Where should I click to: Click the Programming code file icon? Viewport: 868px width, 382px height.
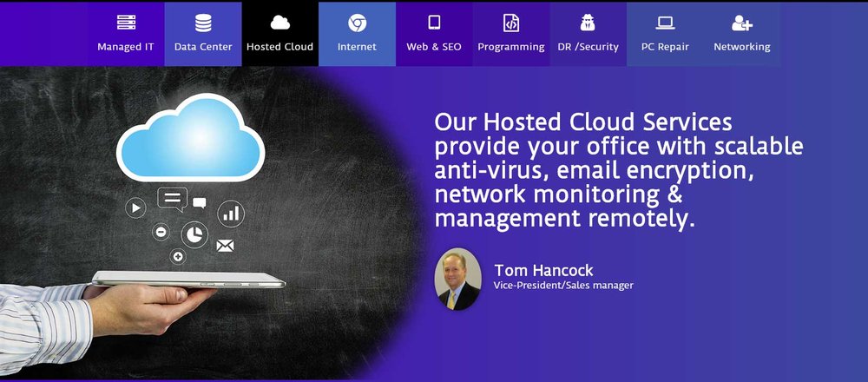(x=511, y=23)
